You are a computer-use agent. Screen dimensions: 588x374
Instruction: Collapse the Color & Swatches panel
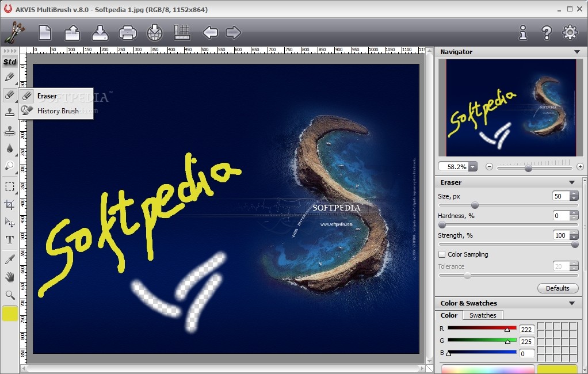pos(572,303)
